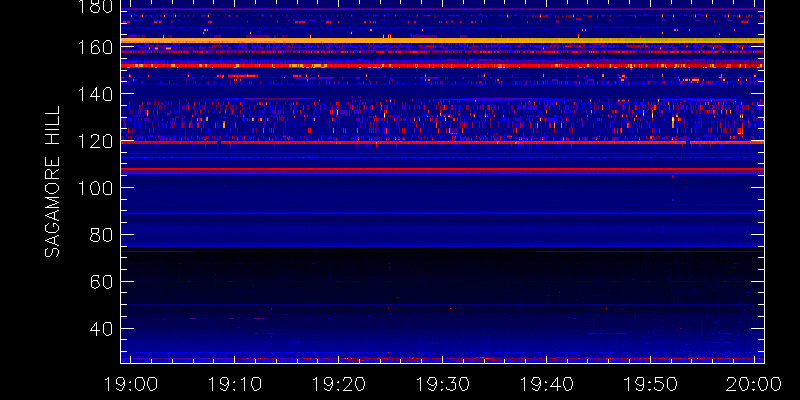The width and height of the screenshot is (800, 400).
Task: Click the 19:00 time axis label
Action: point(131,384)
